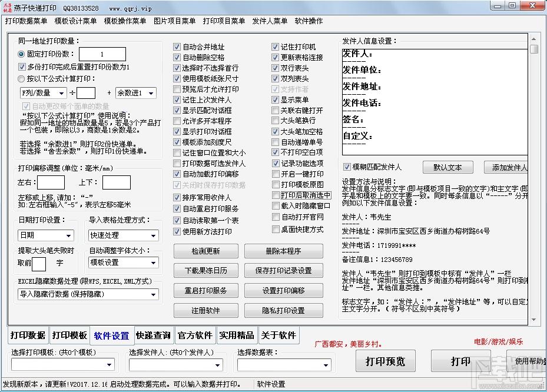This screenshot has width=547, height=392.
Task: Click the formula divisor input field
Action: [86, 93]
